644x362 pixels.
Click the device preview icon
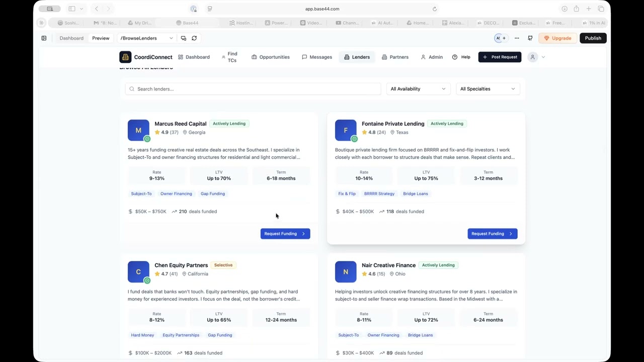tap(183, 38)
